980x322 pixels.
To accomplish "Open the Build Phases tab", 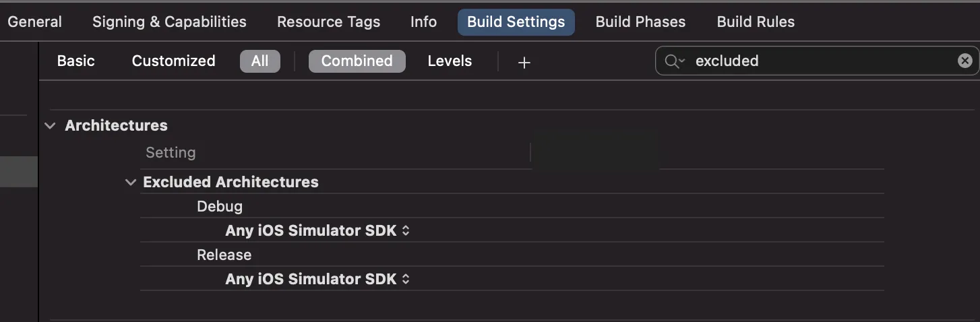I will coord(640,22).
